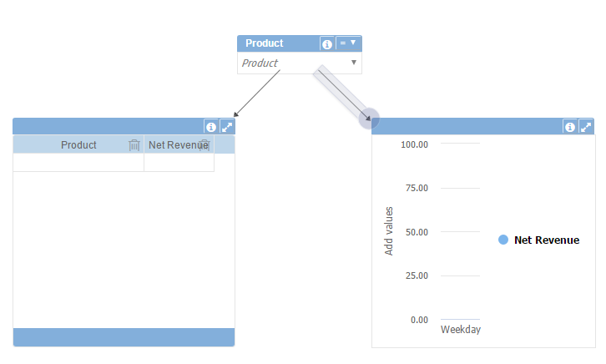Viewport: 606px width, 364px height.
Task: Click the Weekday axis label
Action: coord(460,330)
